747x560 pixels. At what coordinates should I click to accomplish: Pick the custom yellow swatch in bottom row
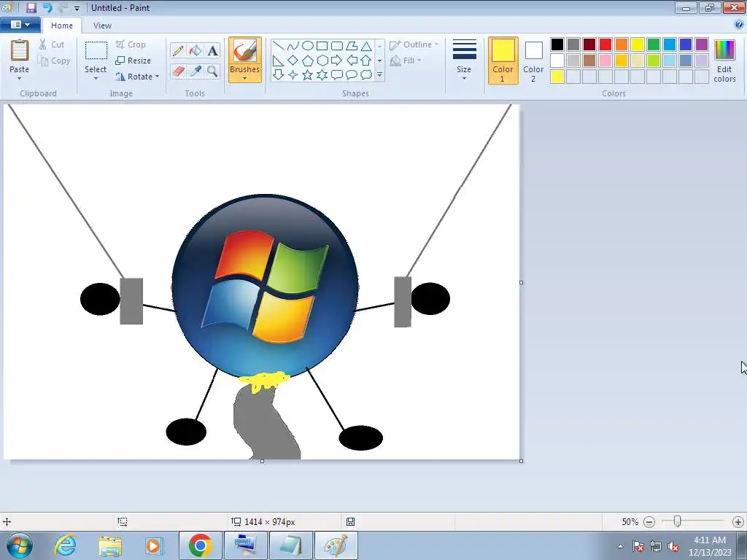tap(557, 77)
